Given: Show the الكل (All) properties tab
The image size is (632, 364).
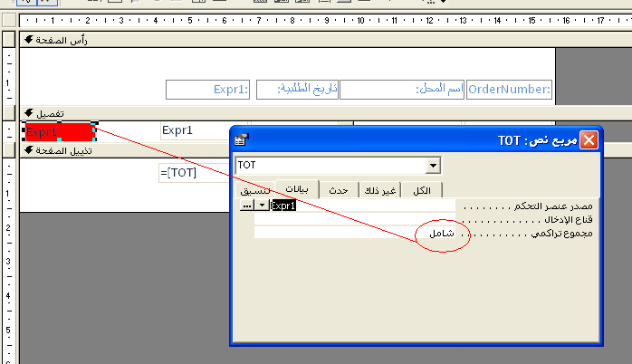Looking at the screenshot, I should click(x=422, y=190).
